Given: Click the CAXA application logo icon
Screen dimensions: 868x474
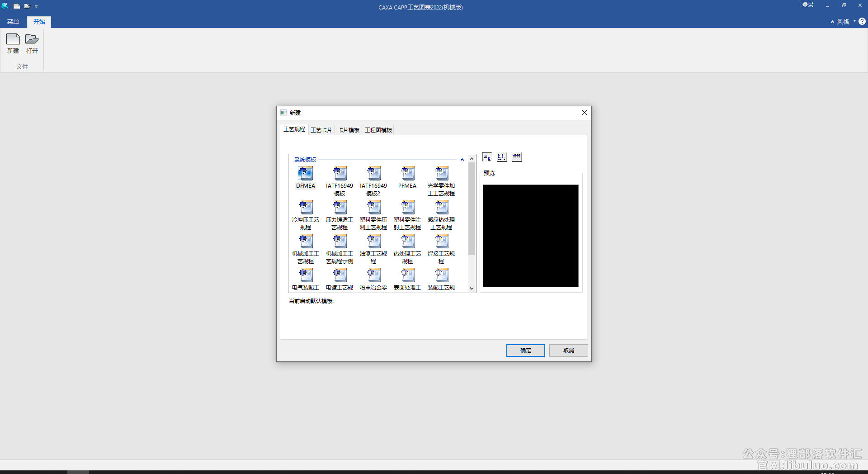Looking at the screenshot, I should coord(5,6).
